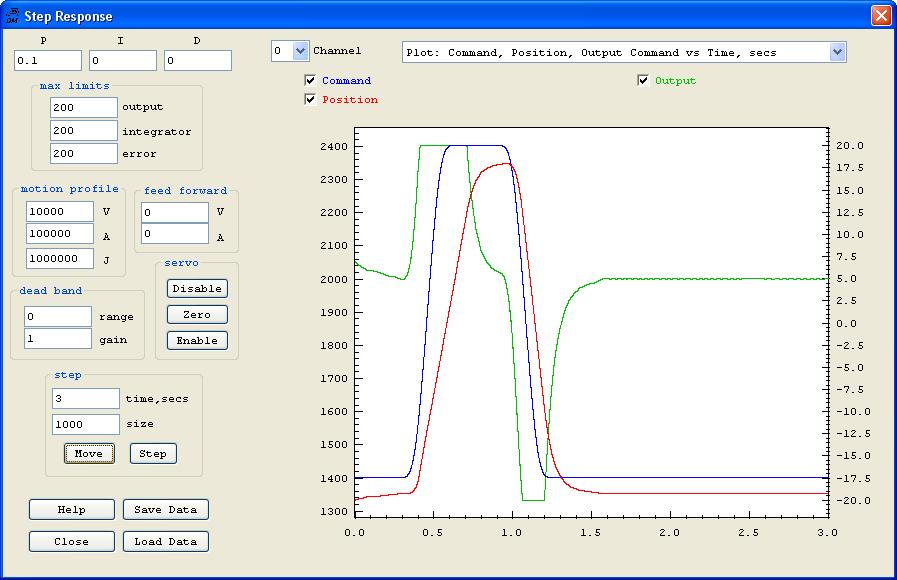The height and width of the screenshot is (580, 897).
Task: Expand the Plot type dropdown list
Action: coord(837,52)
